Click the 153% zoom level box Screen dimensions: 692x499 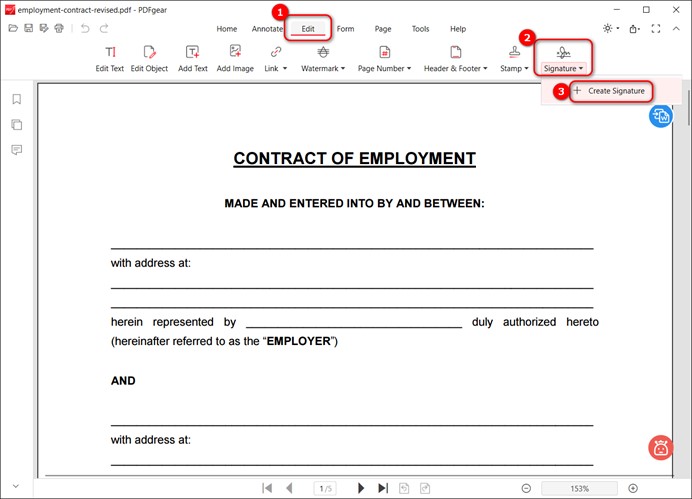tap(579, 488)
